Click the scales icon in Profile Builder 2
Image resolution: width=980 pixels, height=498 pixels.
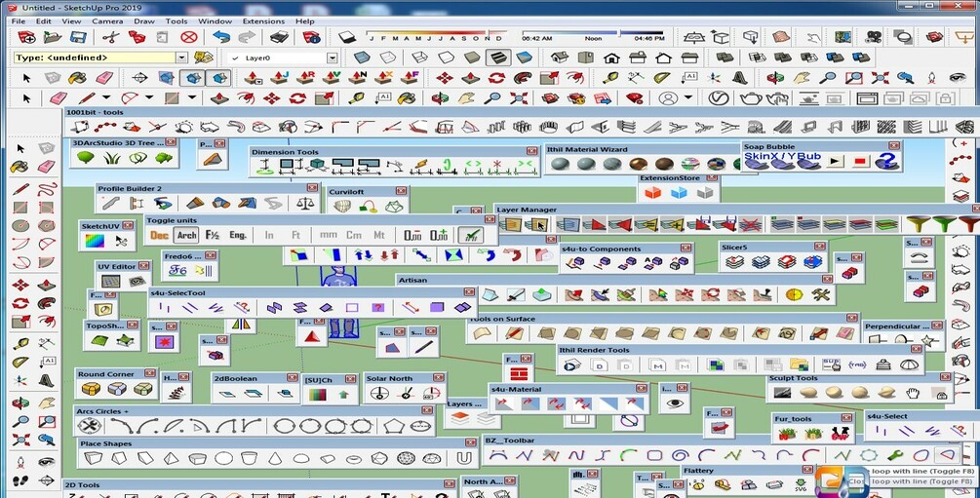[305, 203]
